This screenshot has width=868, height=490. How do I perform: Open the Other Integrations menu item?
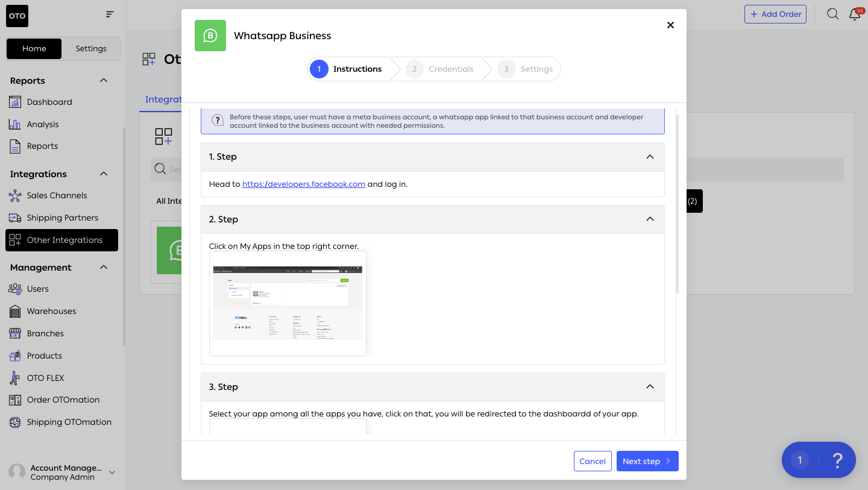pyautogui.click(x=61, y=240)
